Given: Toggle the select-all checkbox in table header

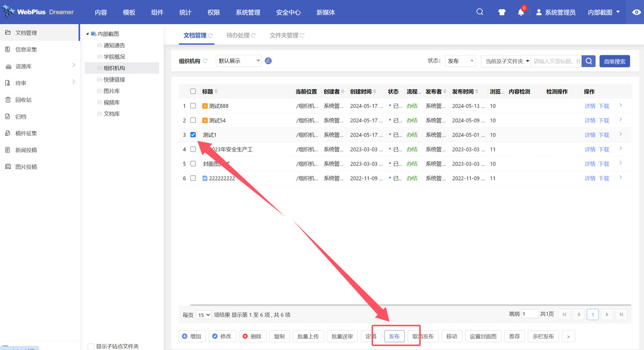Looking at the screenshot, I should click(193, 91).
